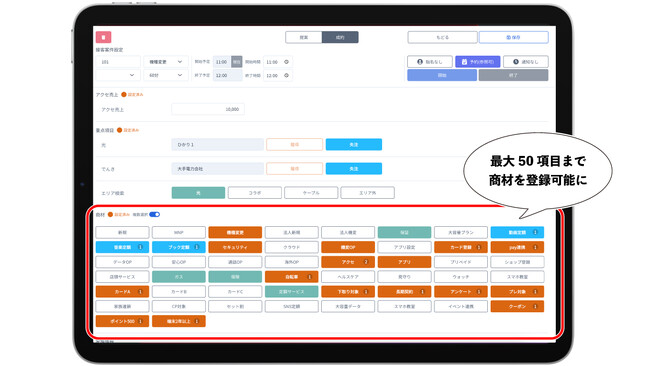Click the clock icon in end time field
Screen dimensions: 650x366
286,75
